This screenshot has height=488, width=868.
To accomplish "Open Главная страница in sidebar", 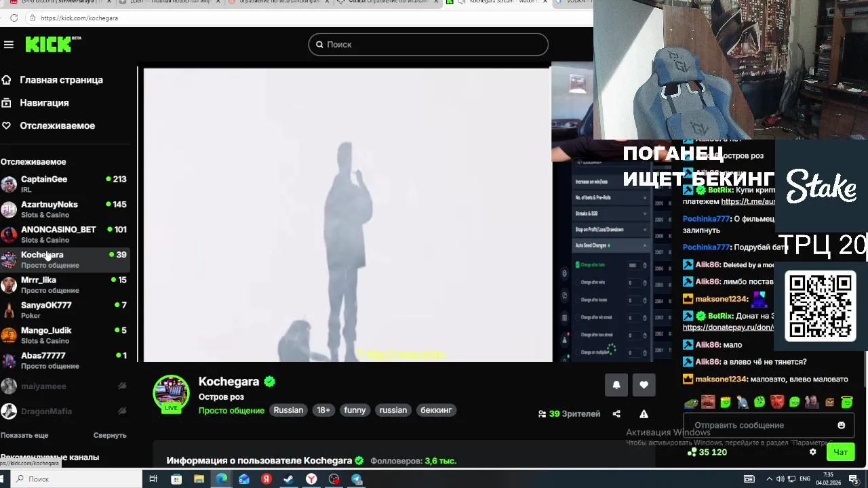I will 61,80.
